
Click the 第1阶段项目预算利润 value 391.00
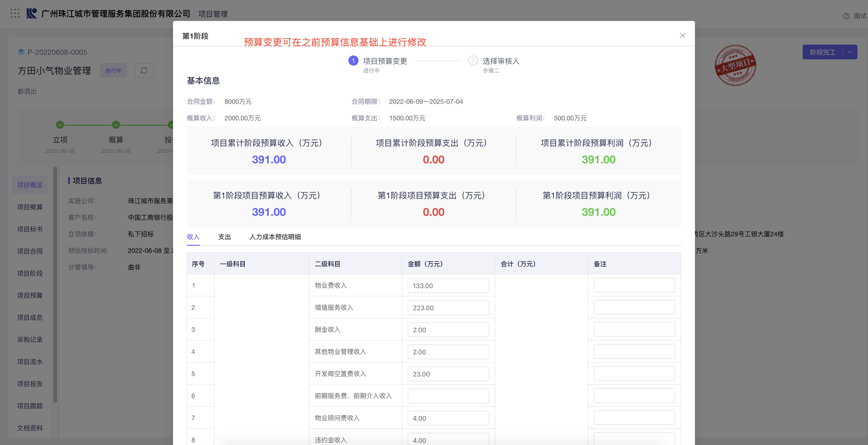click(598, 212)
